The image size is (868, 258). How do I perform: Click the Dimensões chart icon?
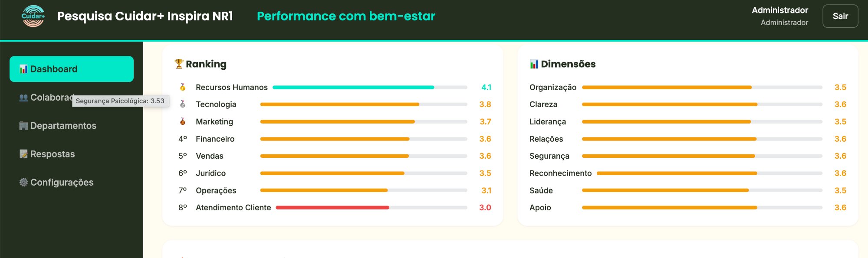click(534, 64)
